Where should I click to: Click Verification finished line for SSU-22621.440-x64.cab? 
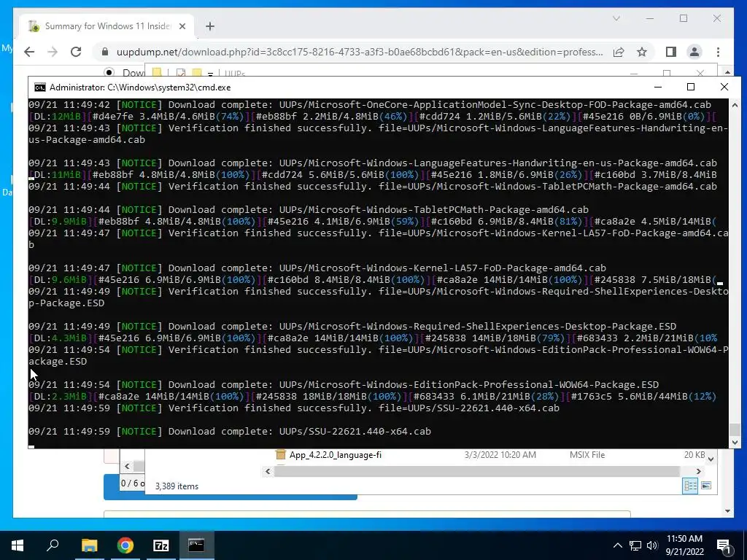(294, 408)
